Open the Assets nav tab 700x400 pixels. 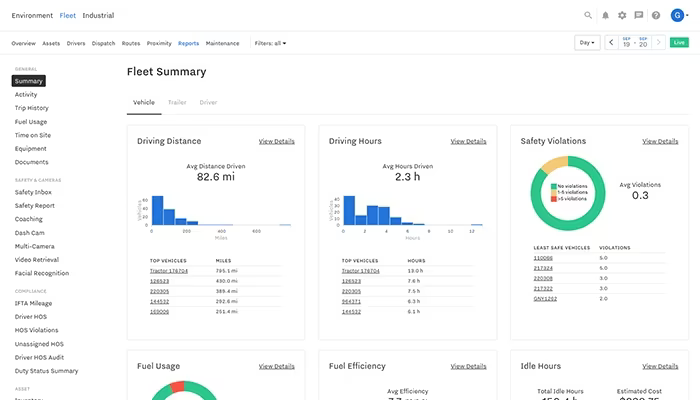(51, 43)
